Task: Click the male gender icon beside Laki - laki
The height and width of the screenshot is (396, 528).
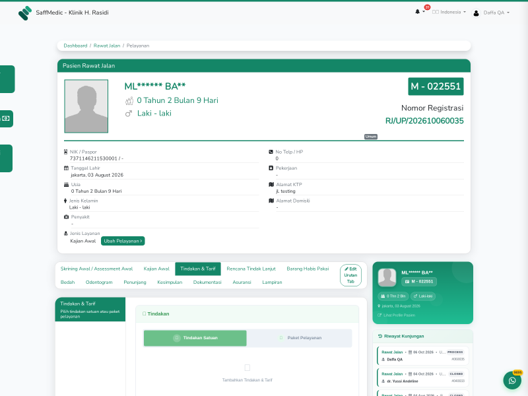Action: tap(129, 113)
